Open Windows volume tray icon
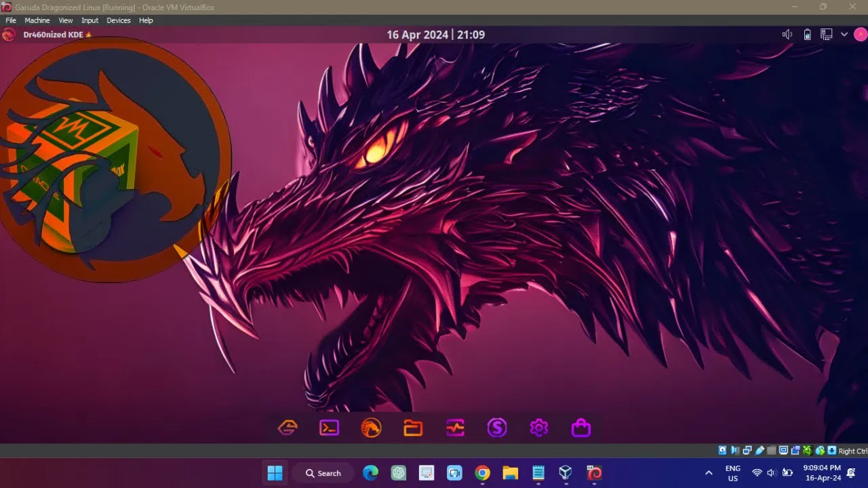The image size is (868, 488). 771,472
